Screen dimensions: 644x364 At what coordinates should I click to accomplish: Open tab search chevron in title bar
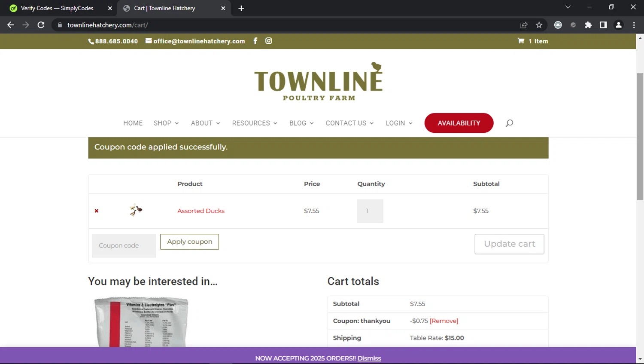(x=568, y=7)
